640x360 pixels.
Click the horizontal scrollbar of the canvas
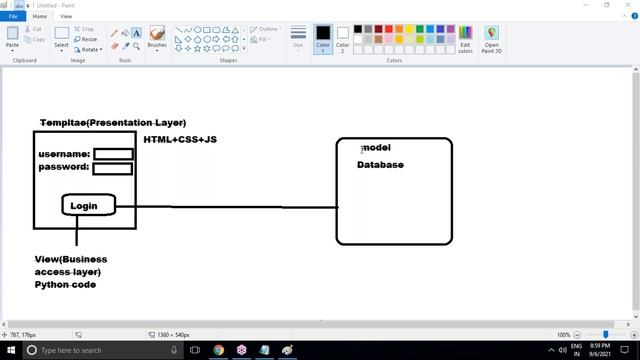point(310,324)
